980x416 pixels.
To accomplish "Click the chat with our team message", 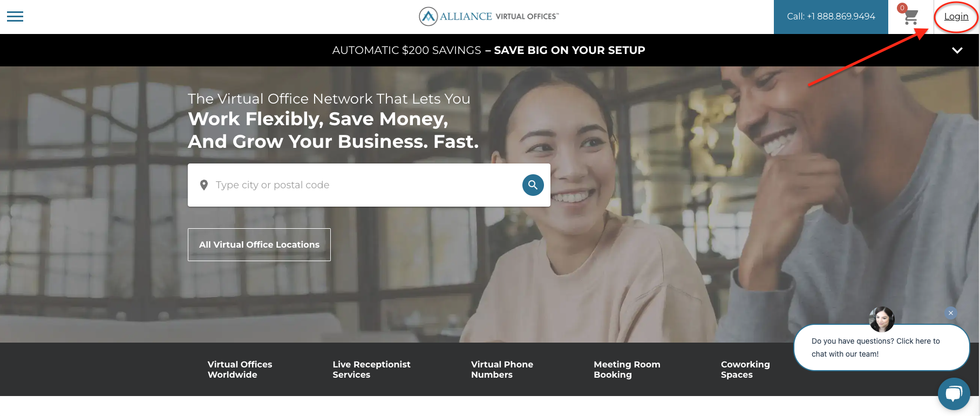I will coord(876,347).
